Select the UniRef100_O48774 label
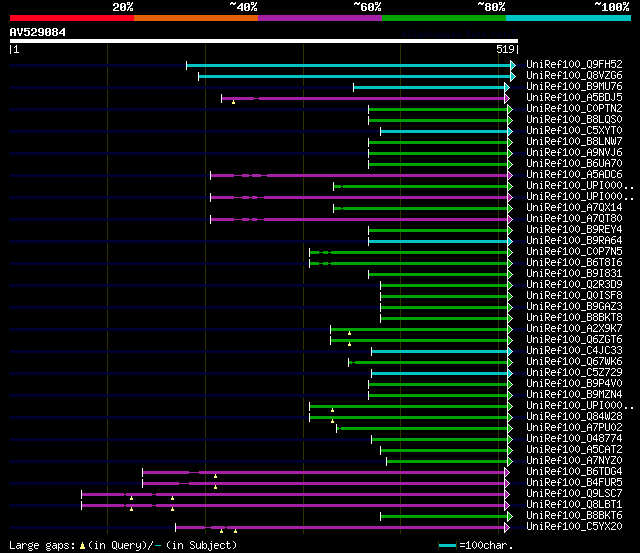 [x=574, y=439]
